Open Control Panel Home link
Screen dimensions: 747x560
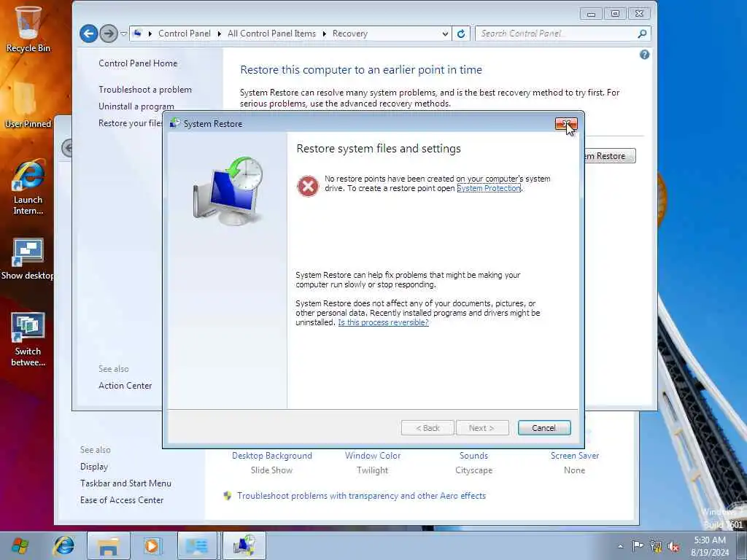click(138, 63)
